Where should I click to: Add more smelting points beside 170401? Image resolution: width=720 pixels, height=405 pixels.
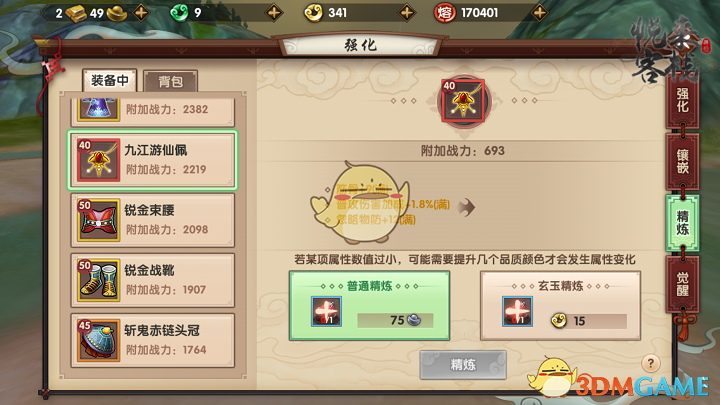540,12
